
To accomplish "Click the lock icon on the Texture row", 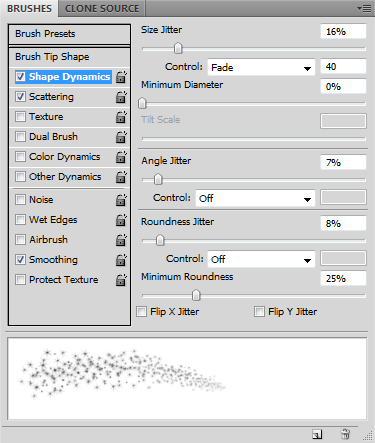I will tap(121, 117).
